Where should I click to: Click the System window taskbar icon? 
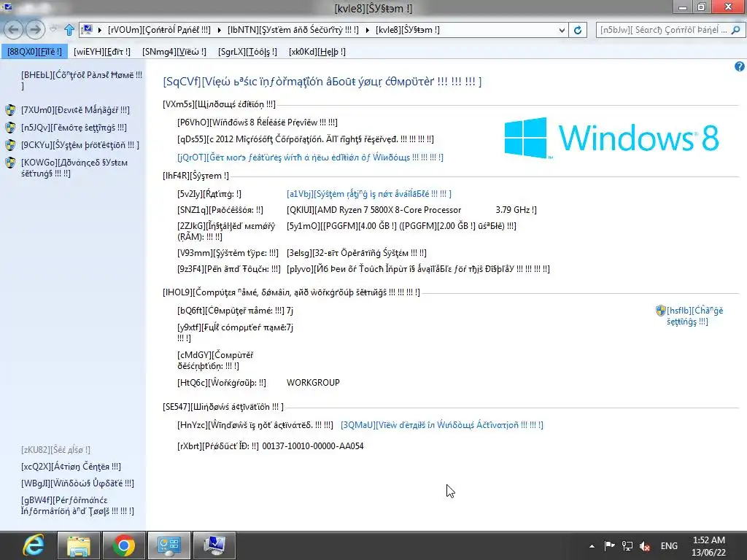[x=214, y=545]
